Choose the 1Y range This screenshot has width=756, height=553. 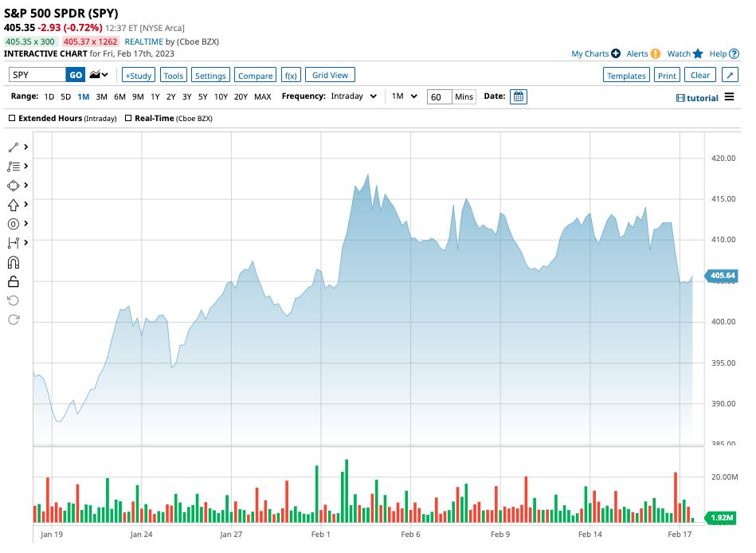pos(155,97)
